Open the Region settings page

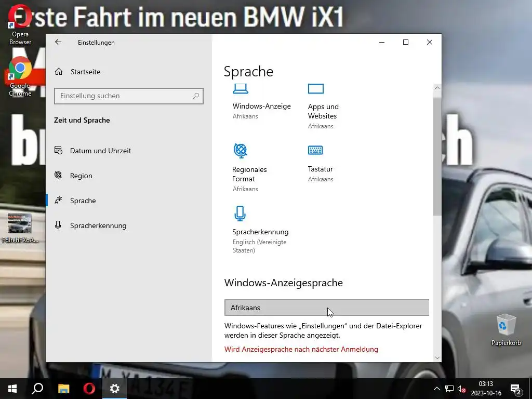(x=81, y=176)
